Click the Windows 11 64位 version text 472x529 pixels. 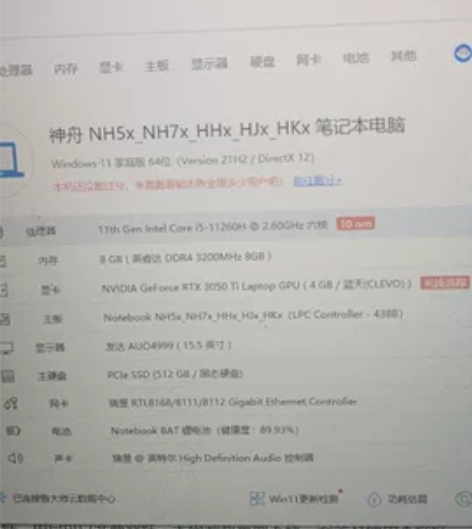click(x=183, y=161)
